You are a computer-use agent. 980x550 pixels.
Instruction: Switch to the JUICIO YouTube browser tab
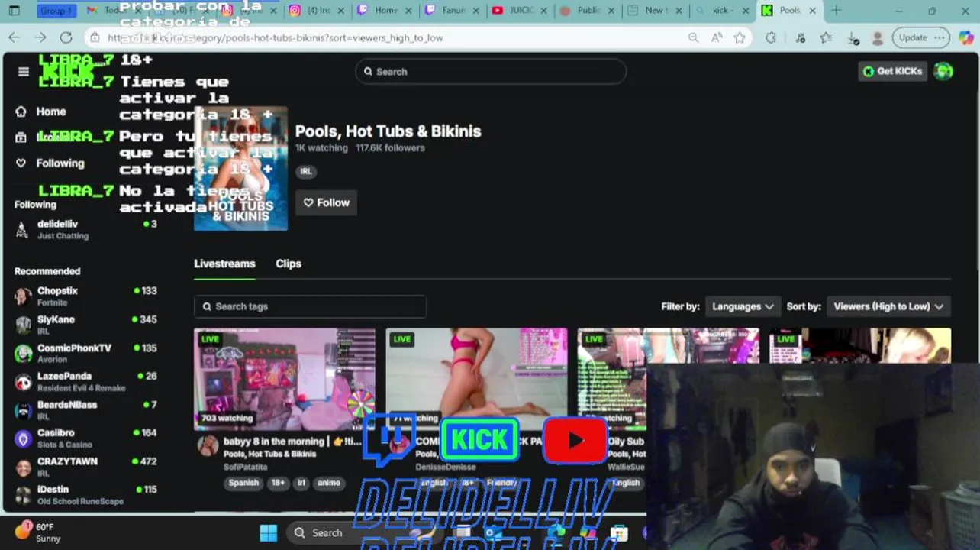[520, 11]
